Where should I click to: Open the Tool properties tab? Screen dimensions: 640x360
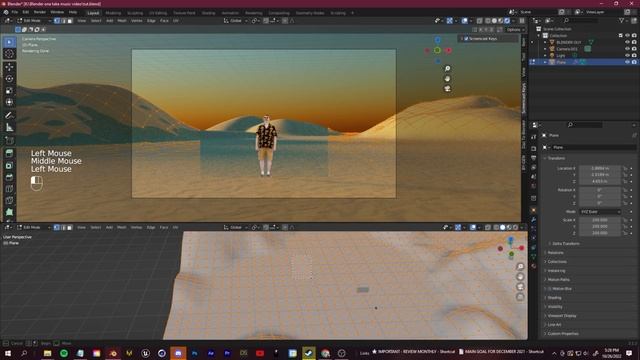tap(533, 137)
